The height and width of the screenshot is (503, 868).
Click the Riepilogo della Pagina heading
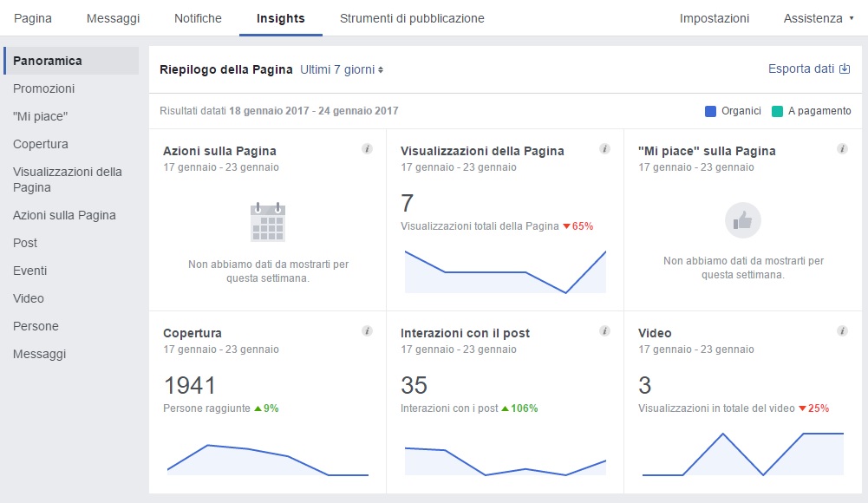[225, 69]
